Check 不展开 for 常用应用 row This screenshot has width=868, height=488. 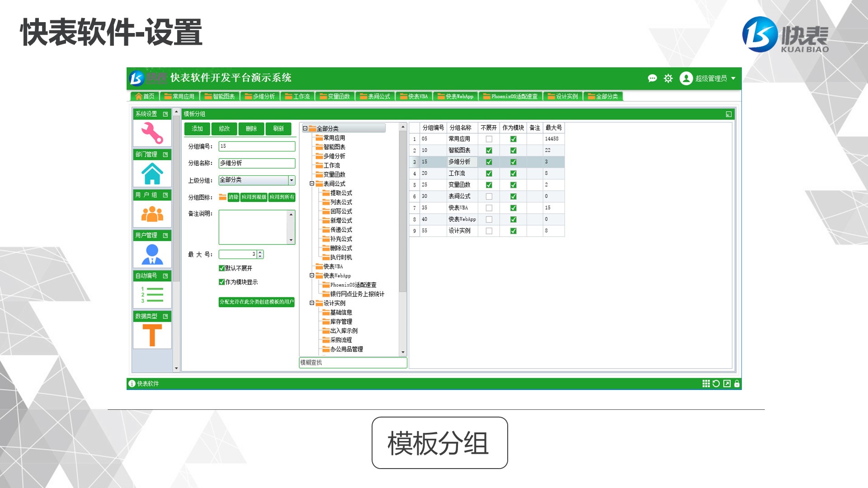[x=489, y=139]
